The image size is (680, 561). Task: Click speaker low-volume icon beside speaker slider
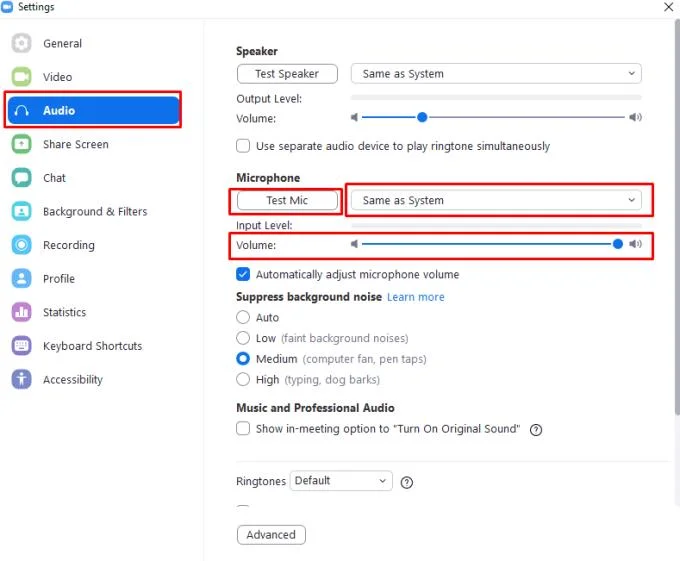[354, 117]
